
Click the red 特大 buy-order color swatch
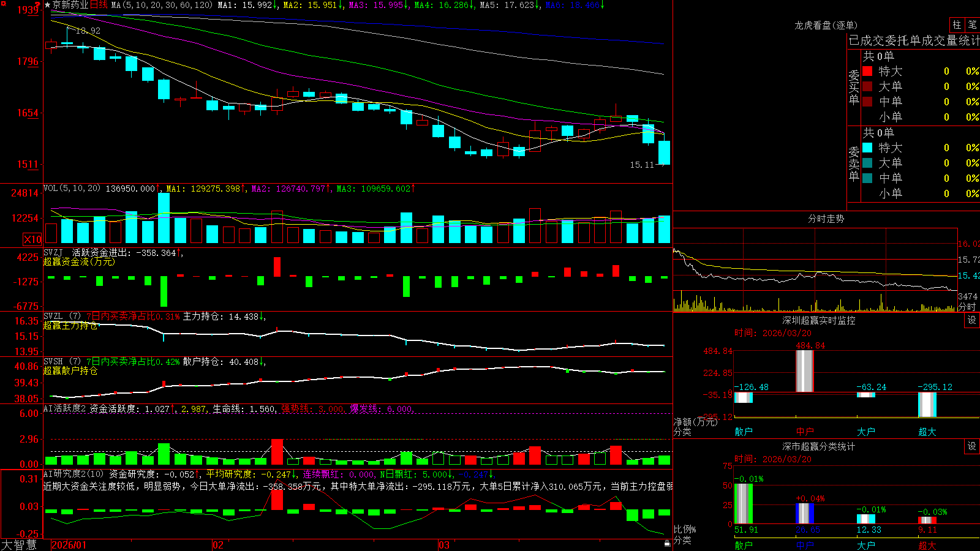(867, 71)
